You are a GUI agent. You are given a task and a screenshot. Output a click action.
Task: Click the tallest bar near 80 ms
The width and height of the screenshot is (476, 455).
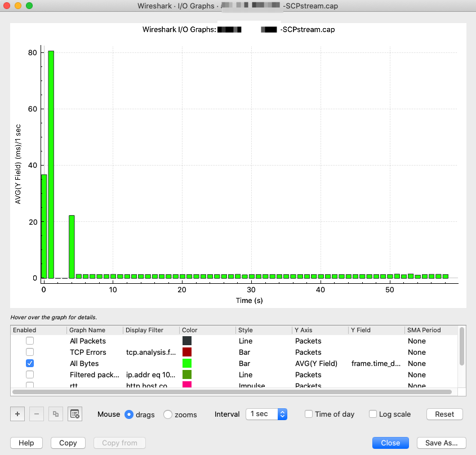tap(51, 164)
